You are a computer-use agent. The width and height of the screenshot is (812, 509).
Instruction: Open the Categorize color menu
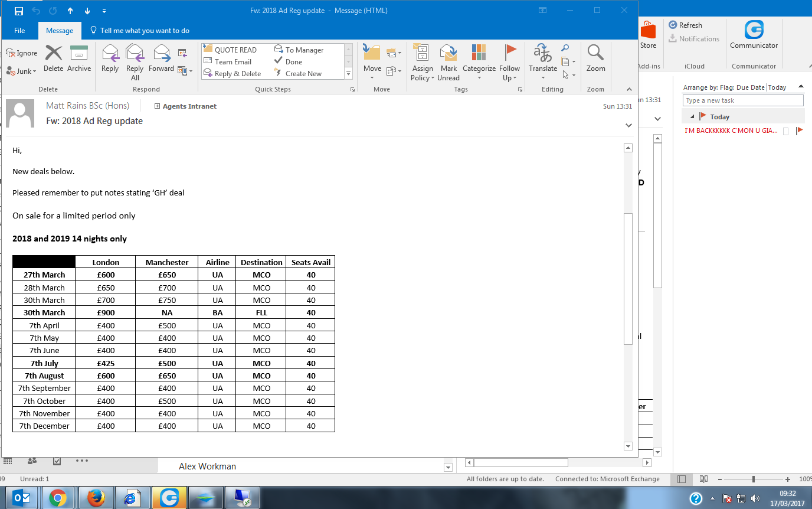pos(479,63)
